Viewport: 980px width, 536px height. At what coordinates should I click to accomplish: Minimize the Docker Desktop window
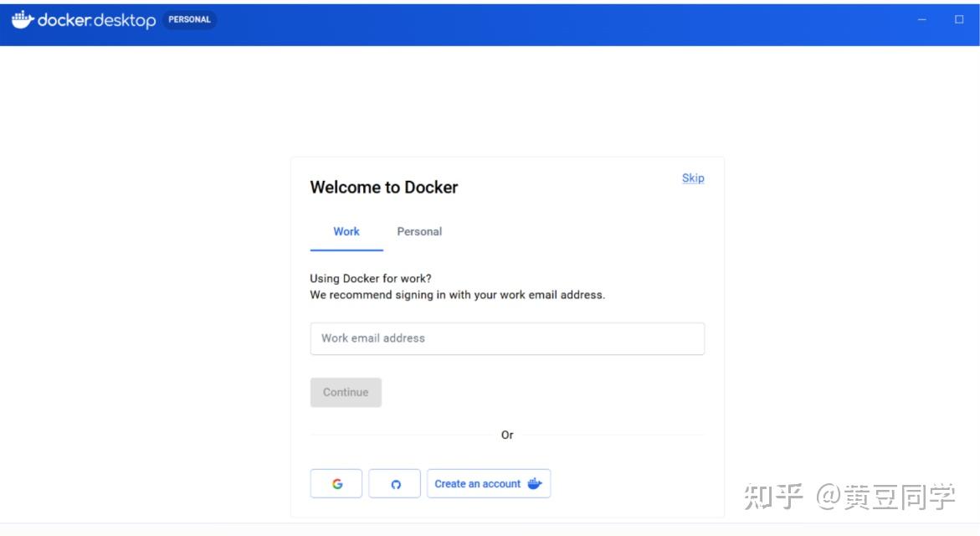[x=922, y=19]
